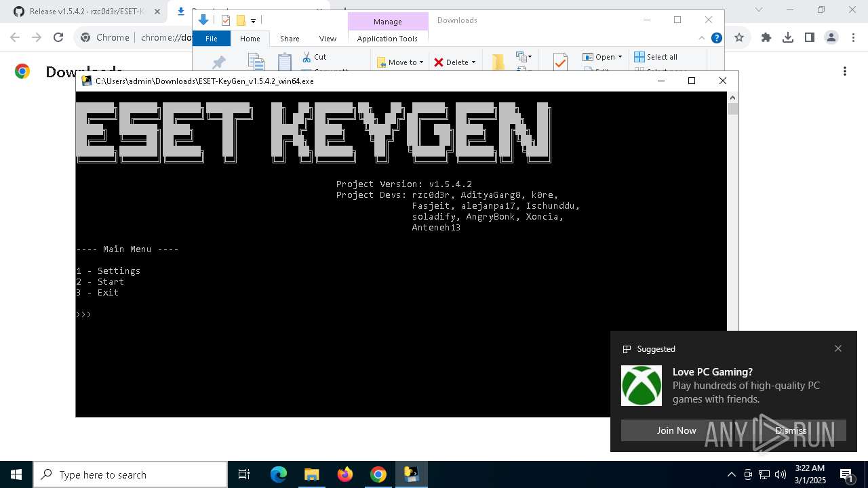Open network tray icon

764,474
